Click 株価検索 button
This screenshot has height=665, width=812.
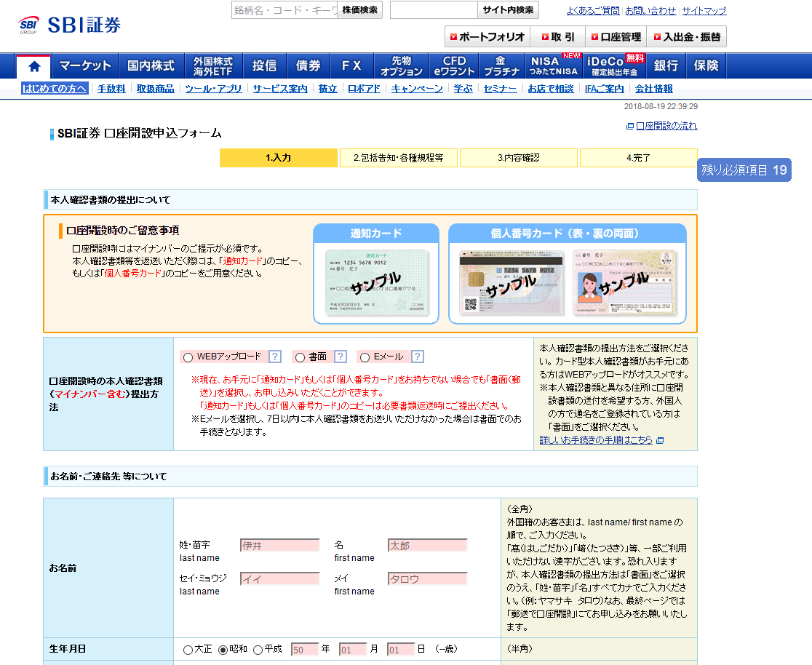click(x=360, y=10)
